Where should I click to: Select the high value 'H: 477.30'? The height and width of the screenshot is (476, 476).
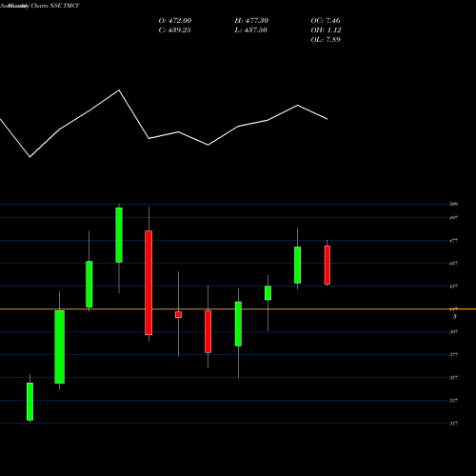tap(251, 21)
